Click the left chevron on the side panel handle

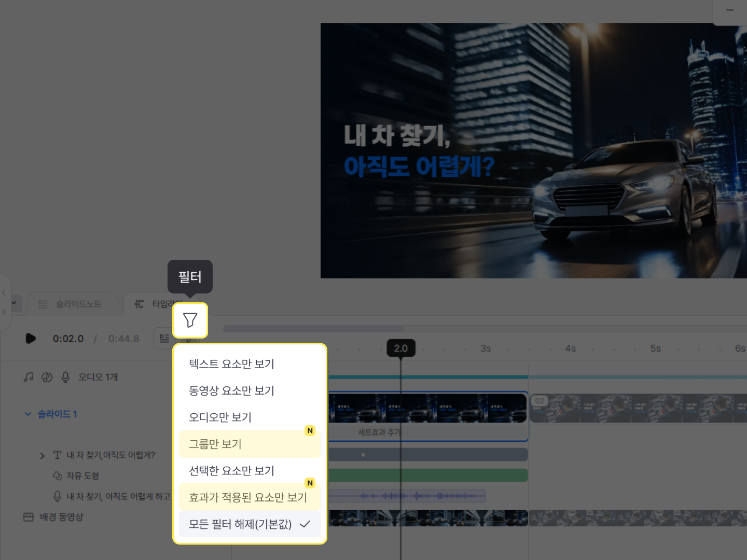(4, 293)
